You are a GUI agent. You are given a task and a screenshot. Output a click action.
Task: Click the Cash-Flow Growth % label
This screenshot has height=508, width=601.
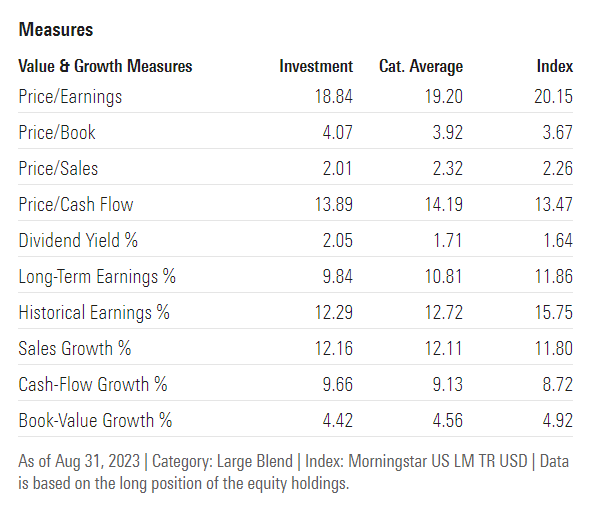pos(93,384)
